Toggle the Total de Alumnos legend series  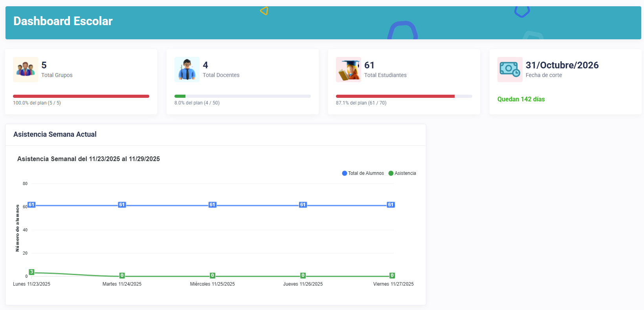(x=363, y=173)
